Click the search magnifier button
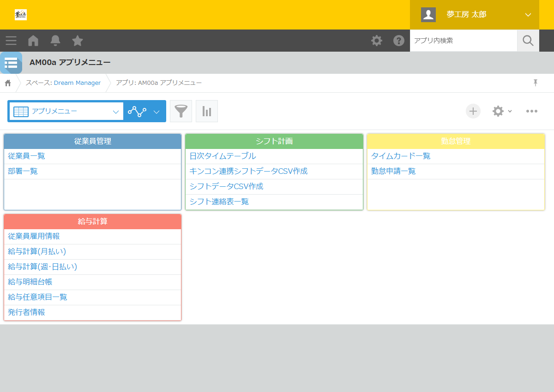554x392 pixels. [528, 41]
